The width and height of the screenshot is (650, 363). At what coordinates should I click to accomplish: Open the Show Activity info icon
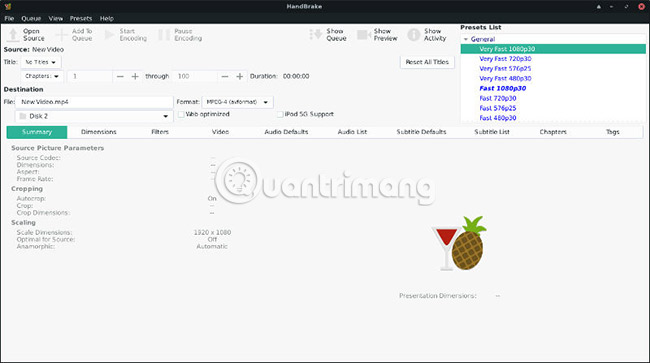414,35
